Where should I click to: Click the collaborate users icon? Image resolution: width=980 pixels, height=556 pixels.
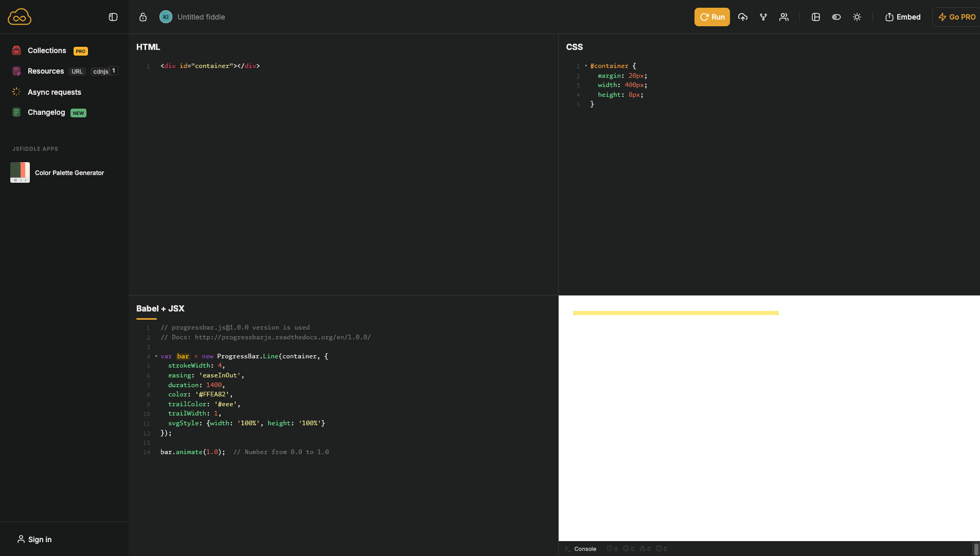click(783, 17)
